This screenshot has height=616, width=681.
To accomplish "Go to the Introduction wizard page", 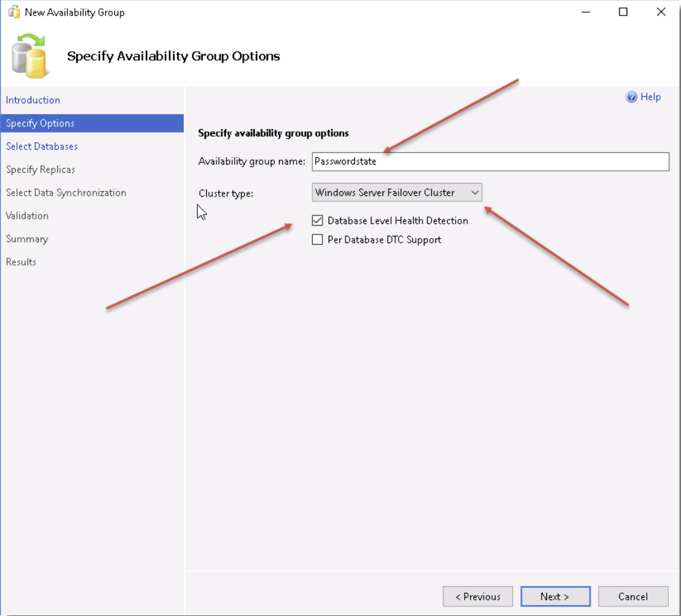I will pos(33,100).
